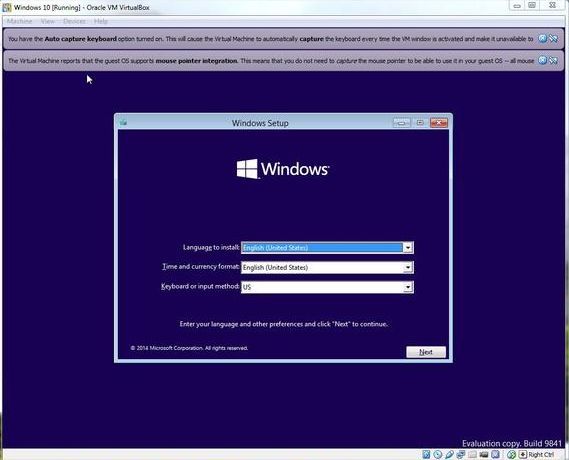Click the keyboard capture arrow indicator beside Right Ctrl

(x=523, y=455)
